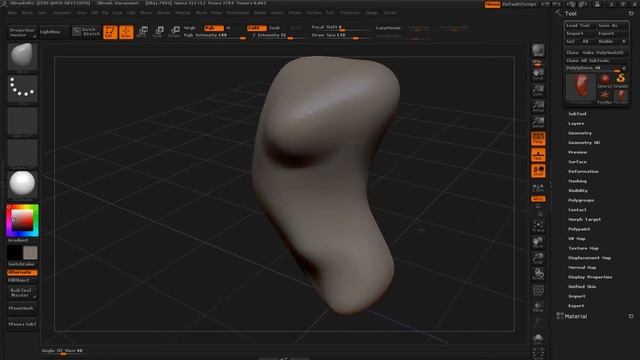Click the Material palette reset circle icon
This screenshot has width=640, height=360.
(x=631, y=316)
